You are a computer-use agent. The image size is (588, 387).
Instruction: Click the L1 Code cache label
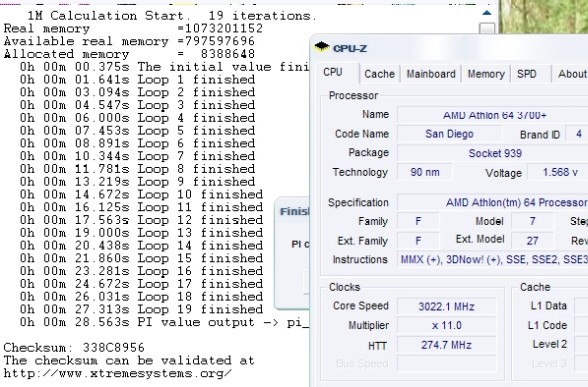coord(547,325)
